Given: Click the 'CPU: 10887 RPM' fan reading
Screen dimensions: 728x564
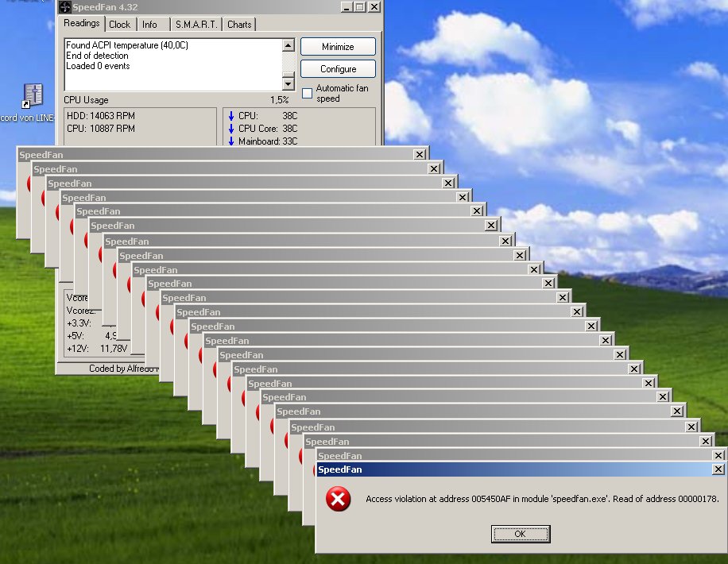Looking at the screenshot, I should [101, 128].
